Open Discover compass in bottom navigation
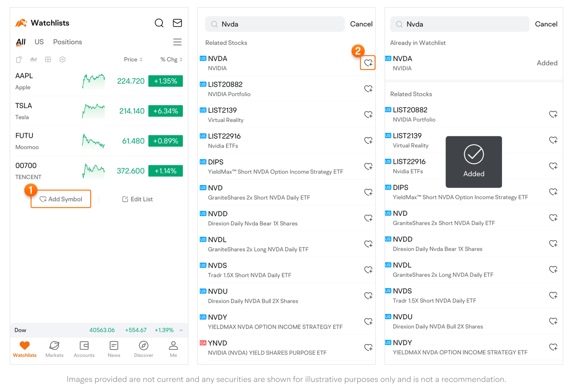 pos(144,349)
